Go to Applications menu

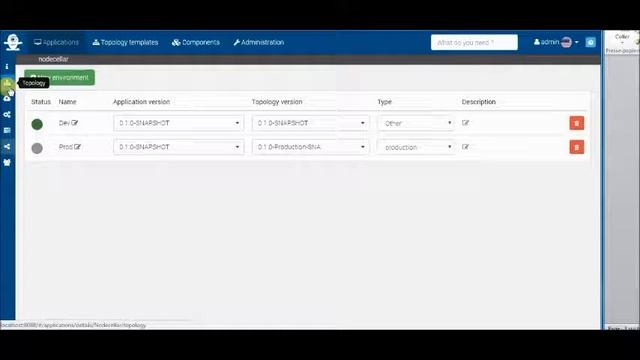click(56, 42)
